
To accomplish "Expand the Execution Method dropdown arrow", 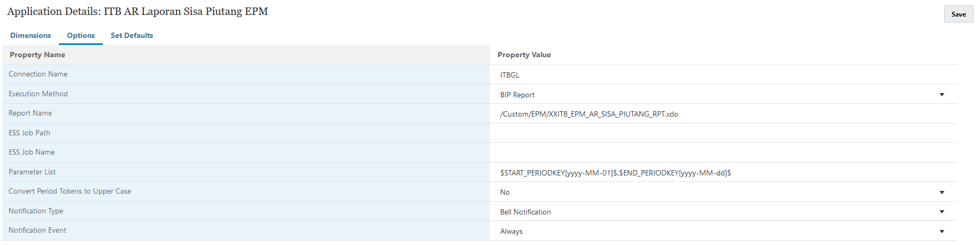I will point(941,95).
